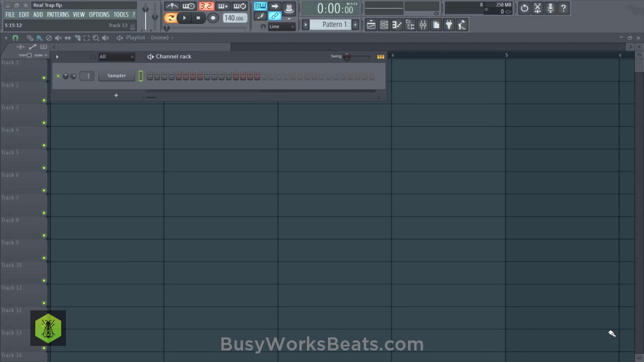Toggle the metronome icon
Image resolution: width=644 pixels, height=362 pixels.
[x=172, y=7]
